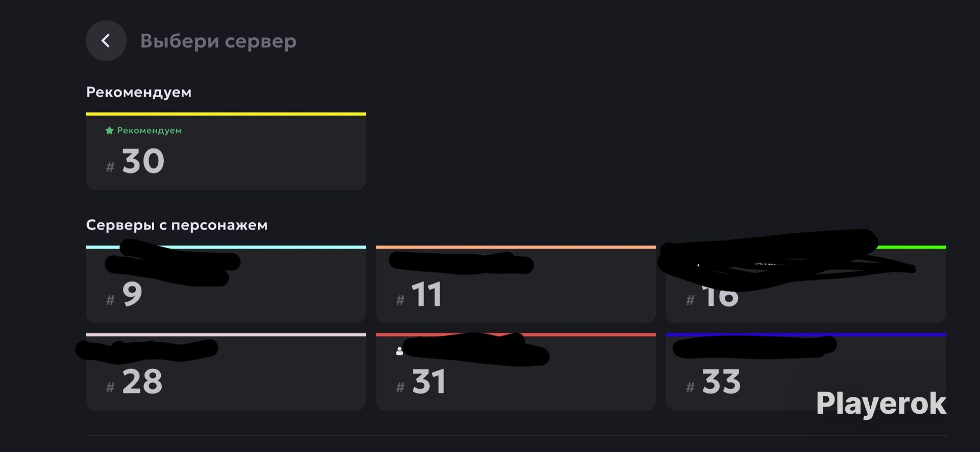This screenshot has height=452, width=980.
Task: Click the "Выбери сервер" page title
Action: 218,41
